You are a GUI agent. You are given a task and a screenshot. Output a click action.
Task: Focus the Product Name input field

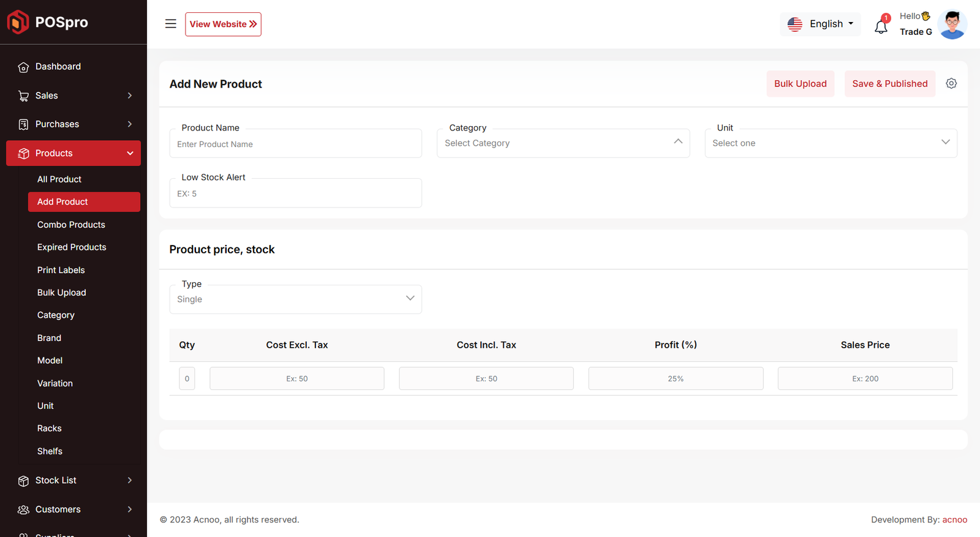pyautogui.click(x=295, y=145)
